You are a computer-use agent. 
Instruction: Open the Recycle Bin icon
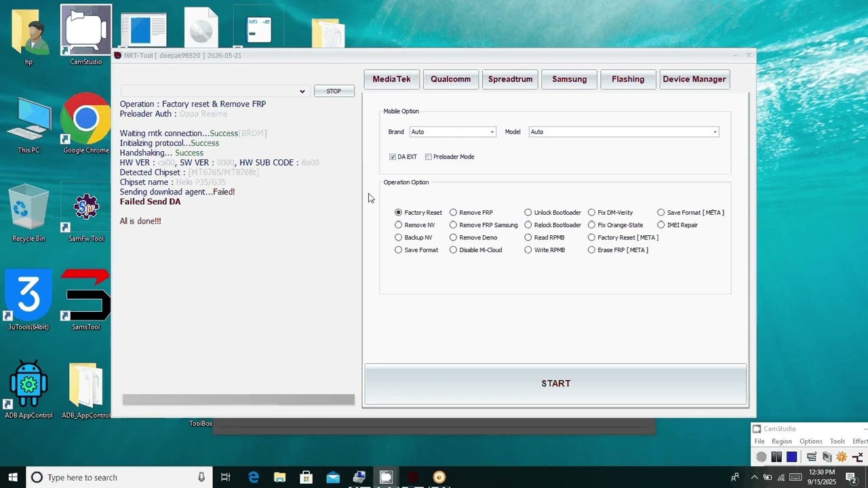28,213
